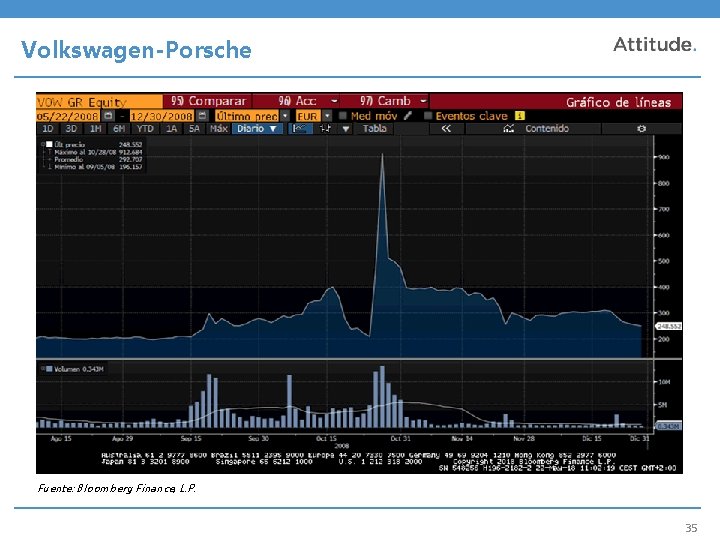The width and height of the screenshot is (720, 540).
Task: Click last price tag 248.552 on axis
Action: [x=669, y=326]
